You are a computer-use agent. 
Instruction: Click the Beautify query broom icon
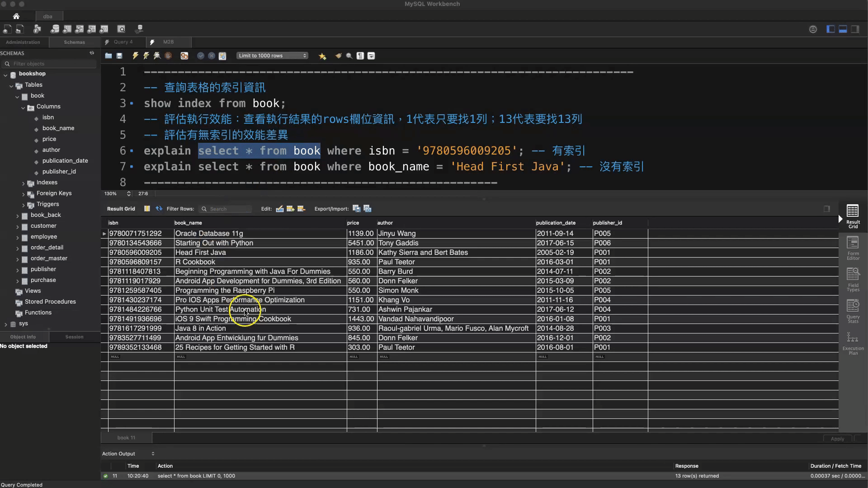pos(338,56)
